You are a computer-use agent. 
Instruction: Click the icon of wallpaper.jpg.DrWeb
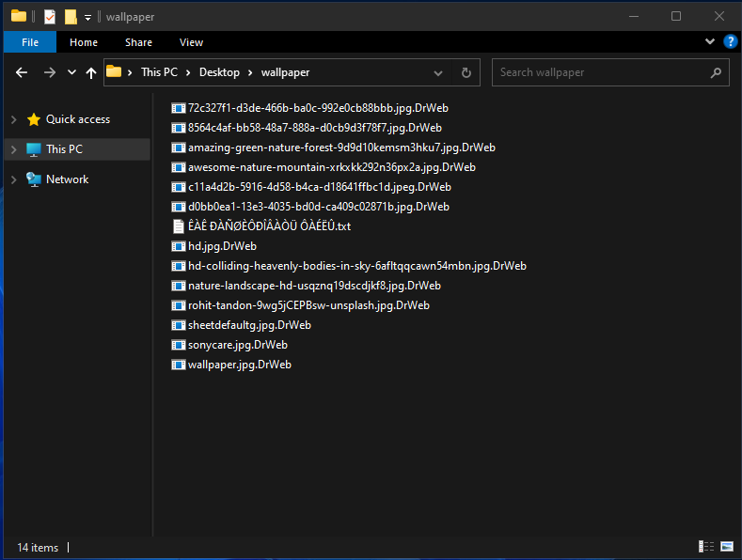point(179,365)
